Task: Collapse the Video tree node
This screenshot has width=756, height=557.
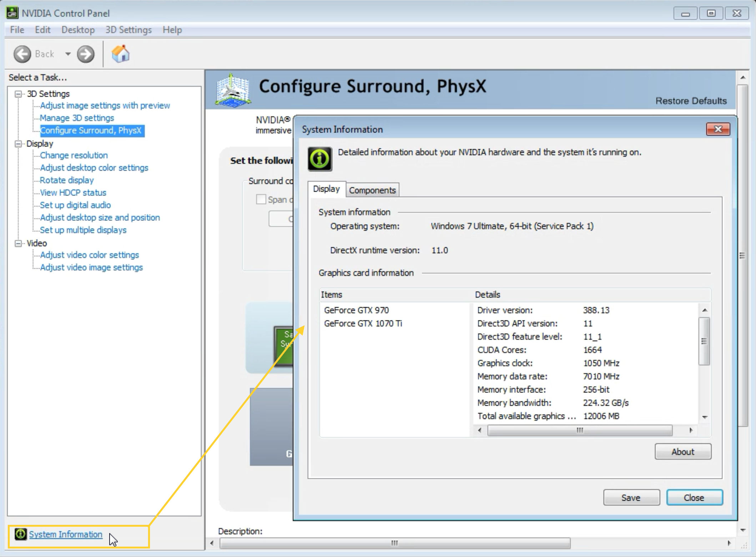Action: point(18,243)
